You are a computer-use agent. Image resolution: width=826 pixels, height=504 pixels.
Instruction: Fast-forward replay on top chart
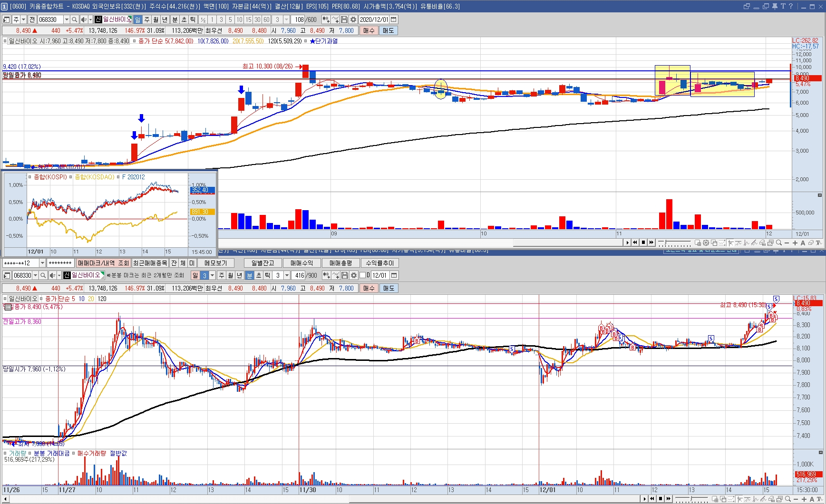click(651, 242)
